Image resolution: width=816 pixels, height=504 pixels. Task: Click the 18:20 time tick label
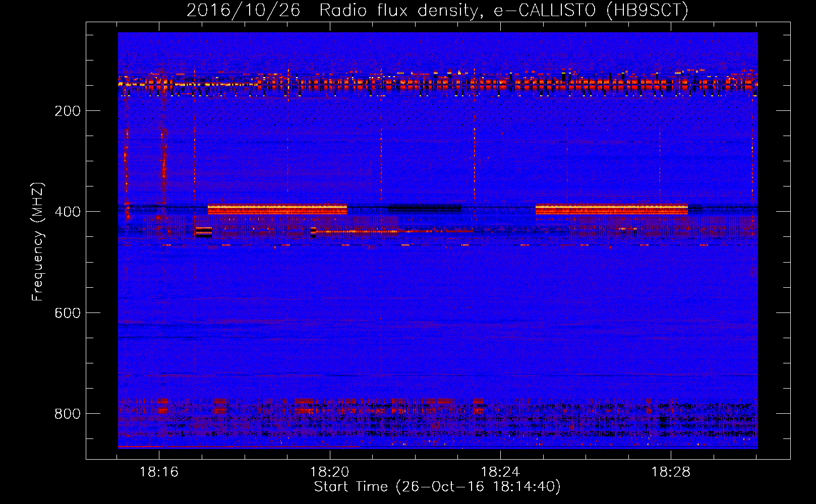(x=329, y=472)
